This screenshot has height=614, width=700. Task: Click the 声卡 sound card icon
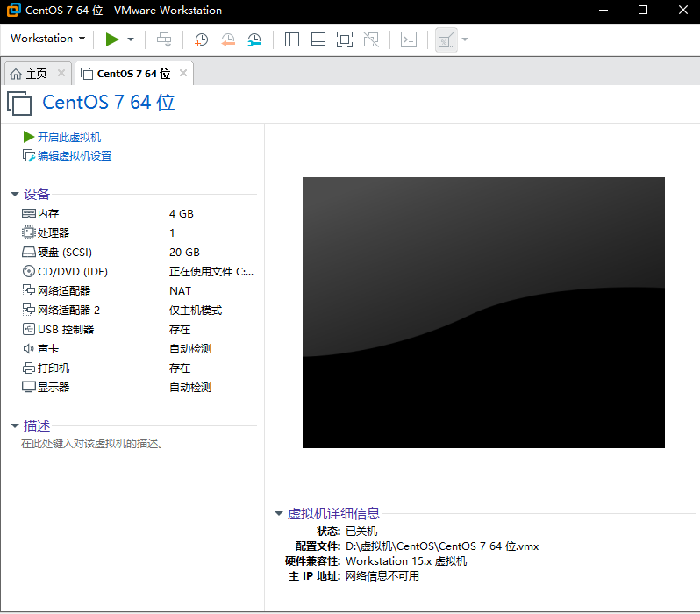coord(29,349)
